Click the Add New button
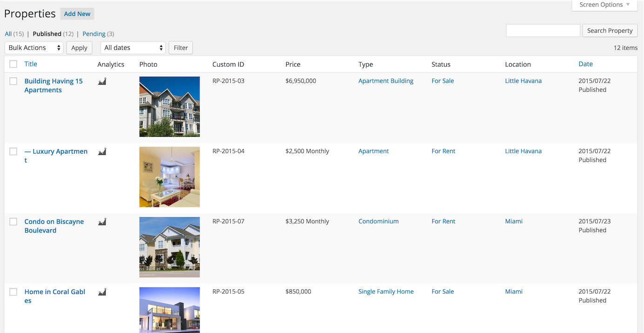The height and width of the screenshot is (333, 644). click(77, 14)
